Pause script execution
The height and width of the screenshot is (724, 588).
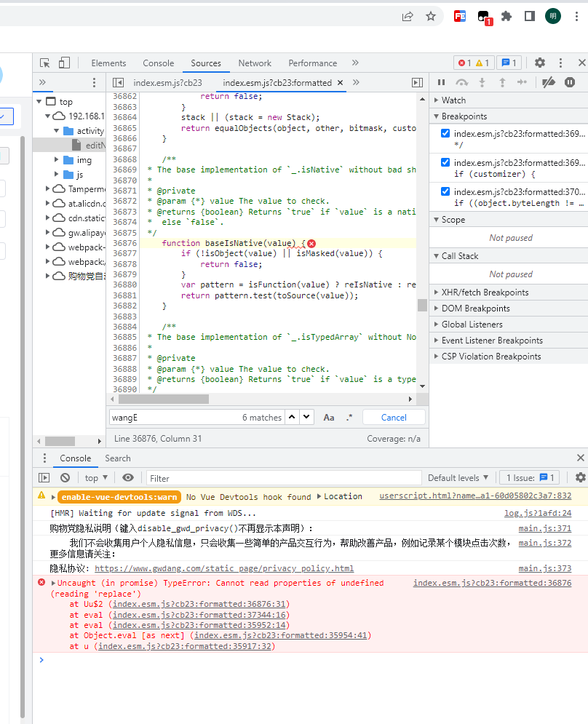[x=441, y=82]
